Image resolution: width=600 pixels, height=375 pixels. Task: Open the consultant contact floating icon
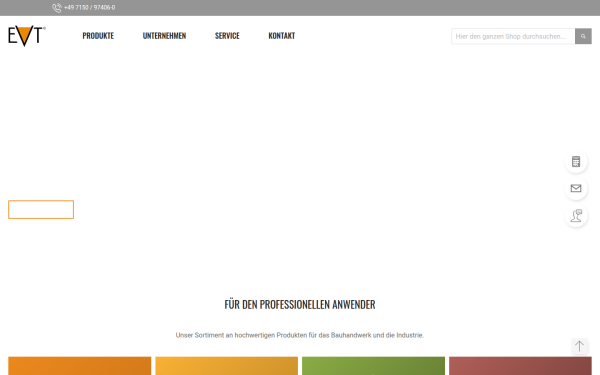576,215
